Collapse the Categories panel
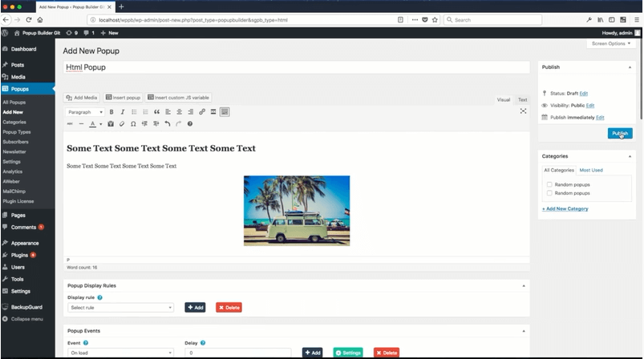Screen dimensions: 644x359 click(630, 156)
